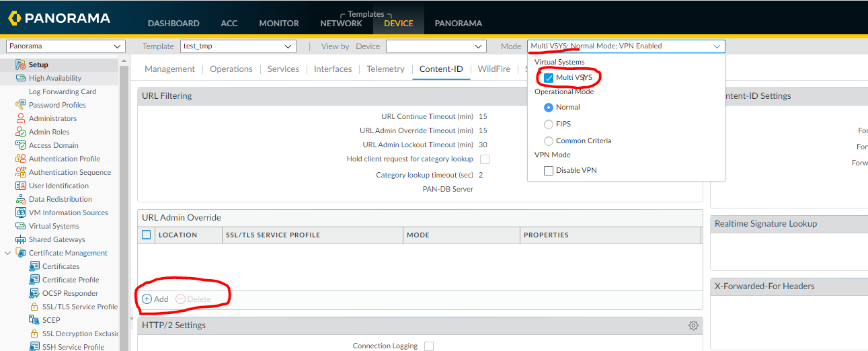Select the FIPS operational mode
868x351 pixels.
(549, 124)
